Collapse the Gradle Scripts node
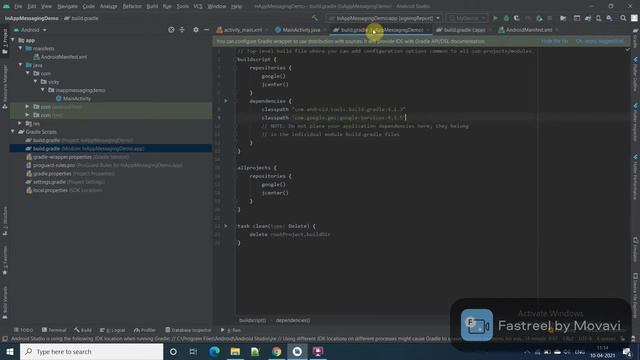 (x=13, y=131)
